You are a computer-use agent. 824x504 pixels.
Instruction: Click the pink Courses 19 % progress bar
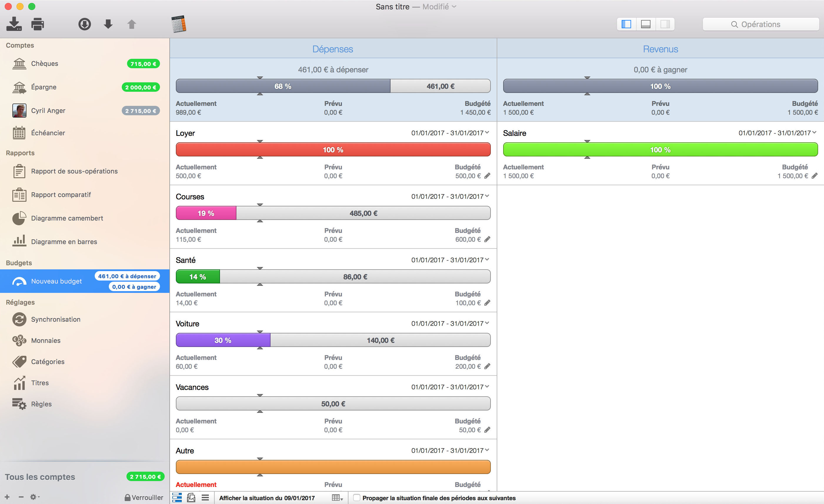tap(206, 213)
